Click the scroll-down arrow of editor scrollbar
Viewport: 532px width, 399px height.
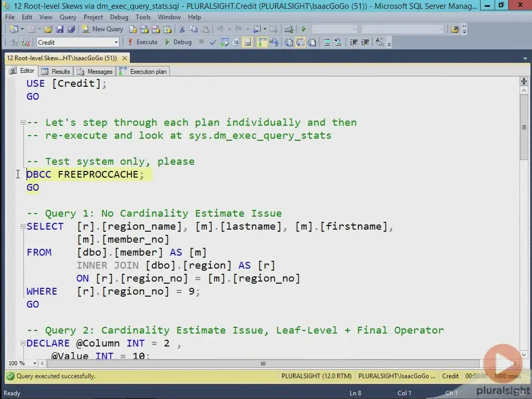tap(524, 355)
